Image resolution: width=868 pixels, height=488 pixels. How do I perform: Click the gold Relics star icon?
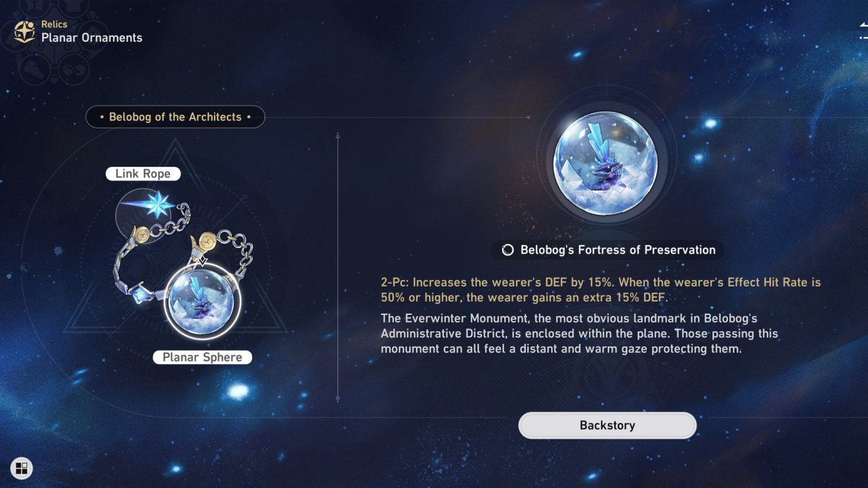point(24,32)
